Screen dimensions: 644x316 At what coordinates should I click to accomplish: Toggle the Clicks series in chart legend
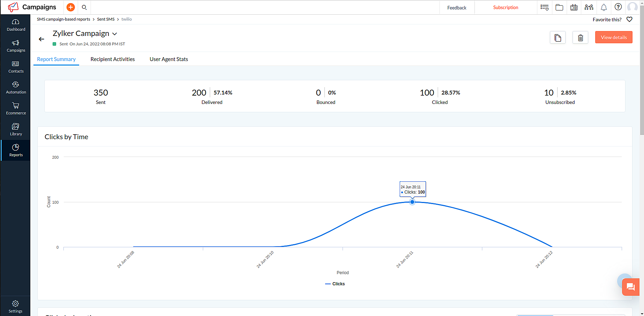(335, 284)
